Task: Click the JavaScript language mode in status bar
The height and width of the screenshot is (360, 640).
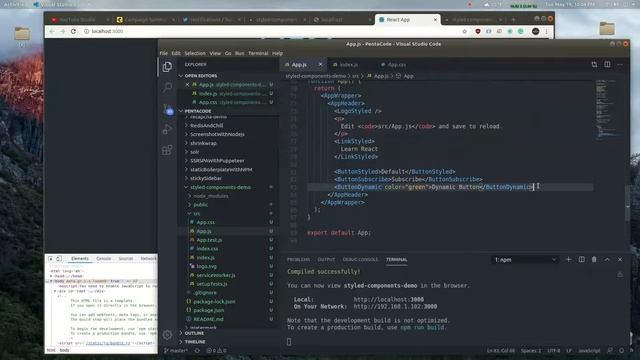Action: tap(589, 351)
